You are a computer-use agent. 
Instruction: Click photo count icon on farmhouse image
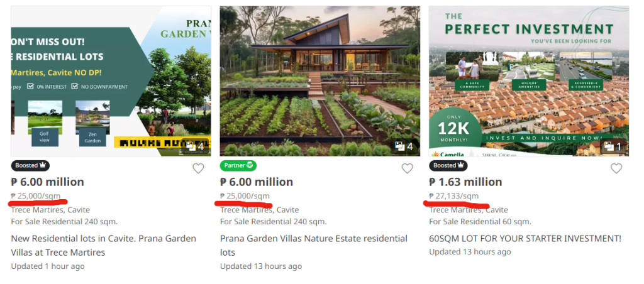pyautogui.click(x=404, y=146)
